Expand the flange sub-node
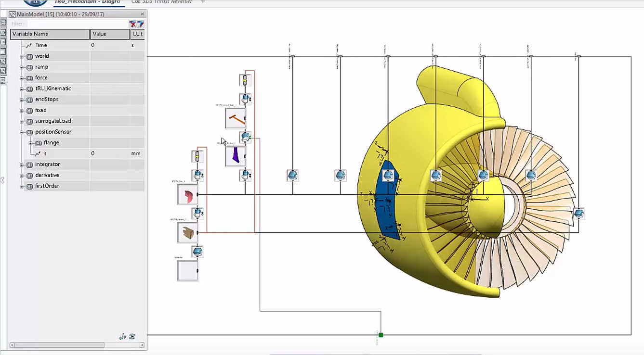This screenshot has width=644, height=355. pos(30,143)
